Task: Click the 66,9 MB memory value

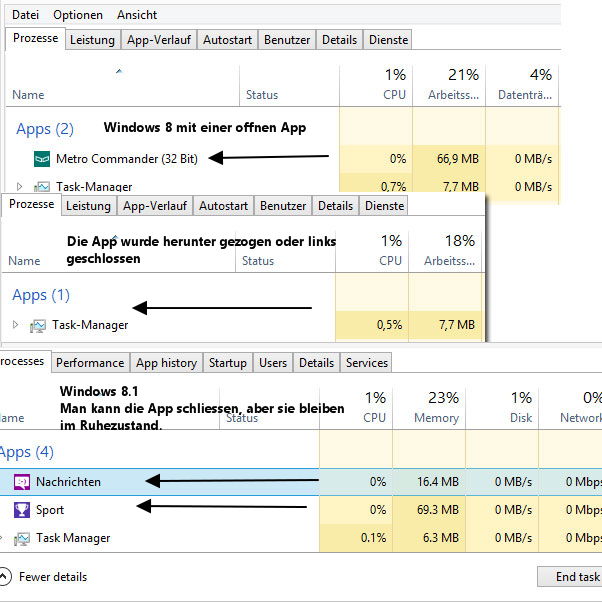Action: coord(458,159)
